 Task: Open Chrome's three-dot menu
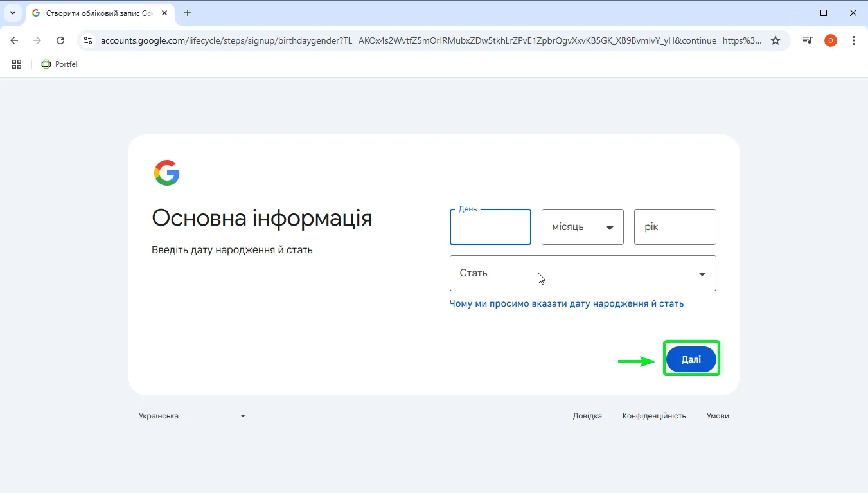click(x=854, y=40)
